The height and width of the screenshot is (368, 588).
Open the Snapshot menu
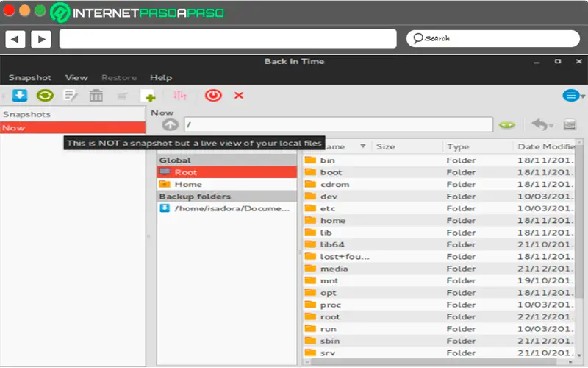(x=30, y=78)
